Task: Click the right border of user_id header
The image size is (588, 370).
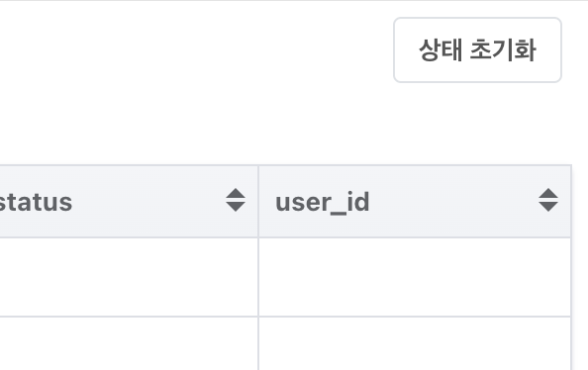Action: [571, 201]
